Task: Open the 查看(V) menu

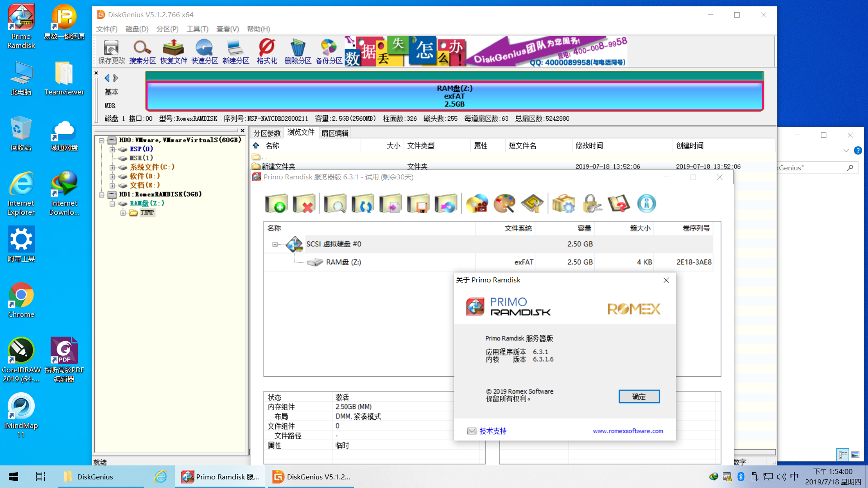Action: [x=227, y=29]
